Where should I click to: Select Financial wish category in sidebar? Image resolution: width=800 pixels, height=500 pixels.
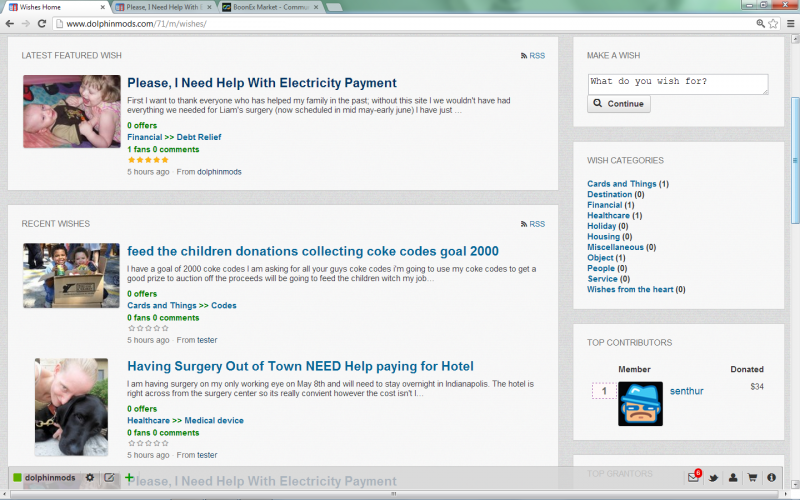point(605,205)
